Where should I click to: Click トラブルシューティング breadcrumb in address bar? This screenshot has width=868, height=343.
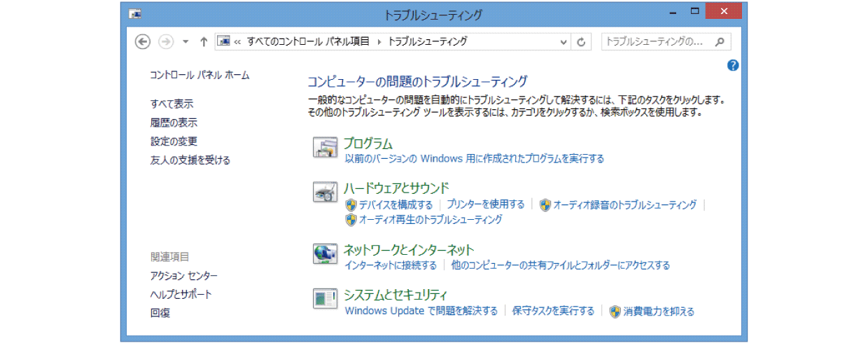[427, 41]
